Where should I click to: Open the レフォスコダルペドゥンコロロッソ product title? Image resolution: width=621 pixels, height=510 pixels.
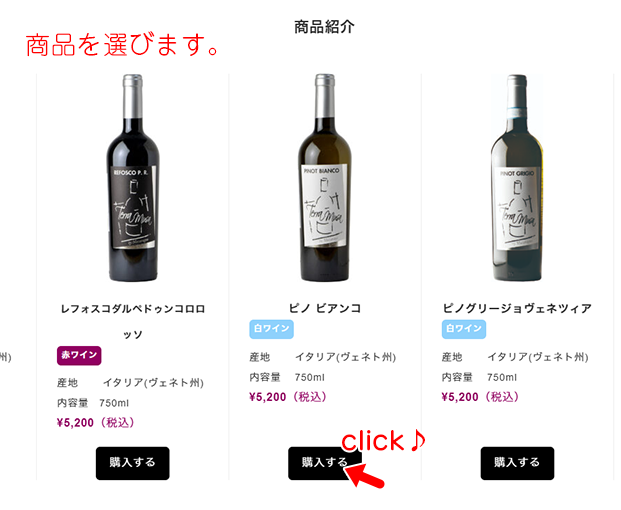pos(133,322)
